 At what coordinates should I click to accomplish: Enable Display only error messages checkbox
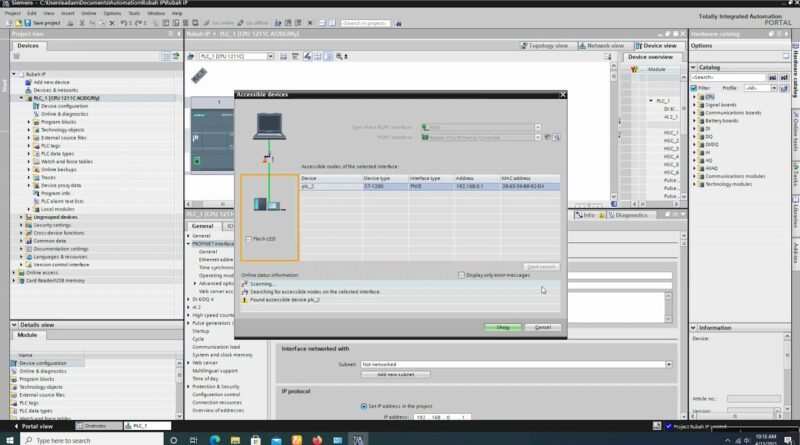click(x=461, y=275)
